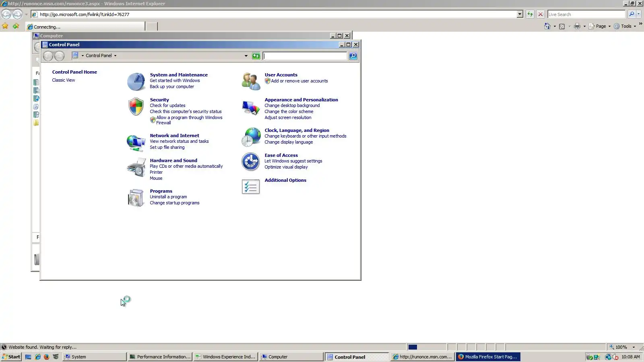The width and height of the screenshot is (644, 362).
Task: Click the Add to Favorites icon
Action: pos(16,26)
